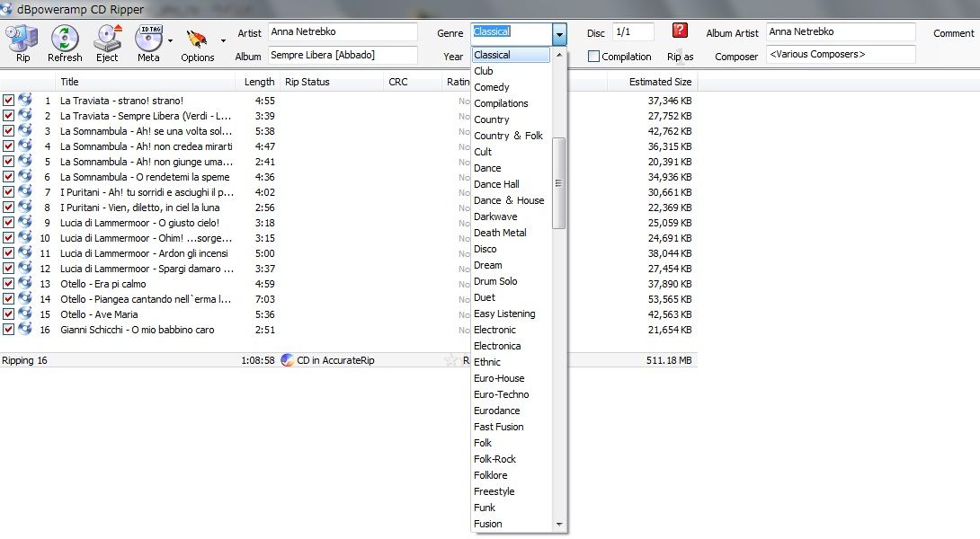Edit the Album field Sempre Libera [Abbado]

(343, 55)
